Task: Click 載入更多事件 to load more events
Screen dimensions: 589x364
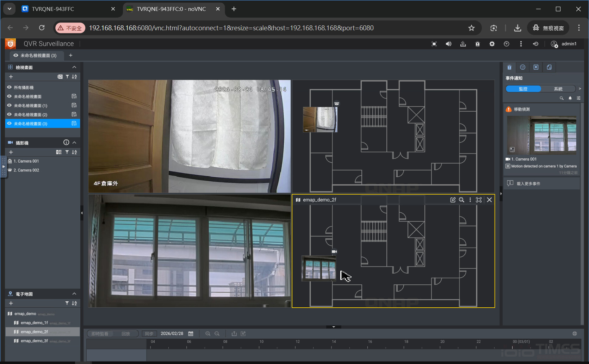Action: coord(528,184)
